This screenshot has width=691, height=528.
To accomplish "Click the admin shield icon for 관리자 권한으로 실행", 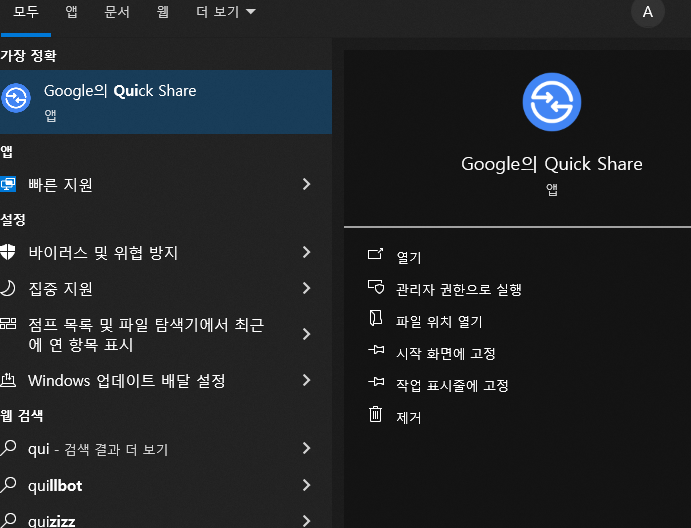I will [376, 287].
